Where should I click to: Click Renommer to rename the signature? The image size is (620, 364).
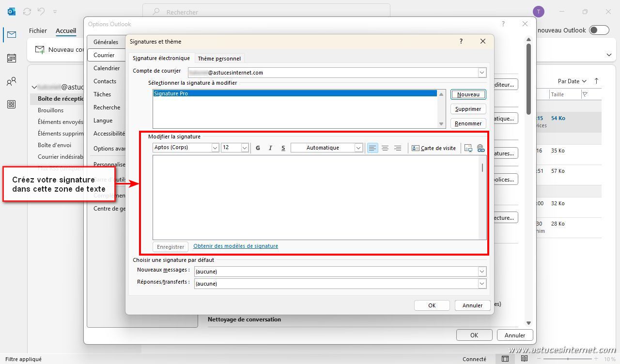click(x=468, y=123)
